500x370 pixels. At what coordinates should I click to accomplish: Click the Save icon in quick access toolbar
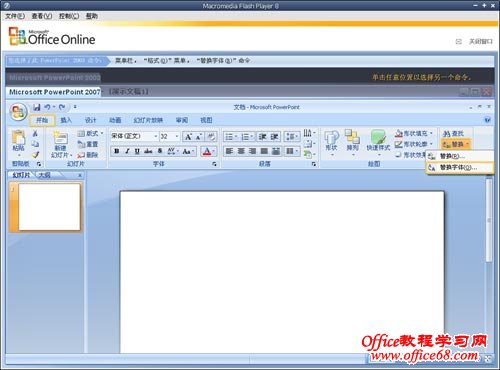coord(37,107)
